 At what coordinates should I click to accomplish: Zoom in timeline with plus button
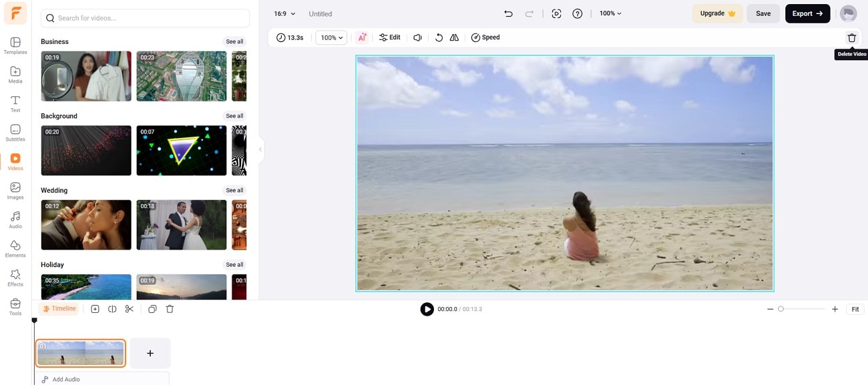(x=835, y=310)
